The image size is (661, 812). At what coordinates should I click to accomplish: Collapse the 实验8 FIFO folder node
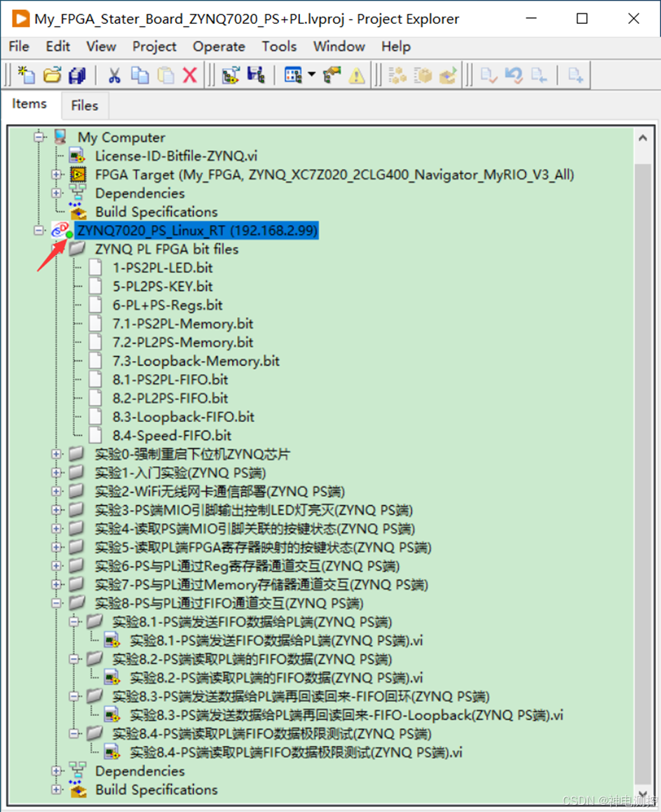pos(56,603)
